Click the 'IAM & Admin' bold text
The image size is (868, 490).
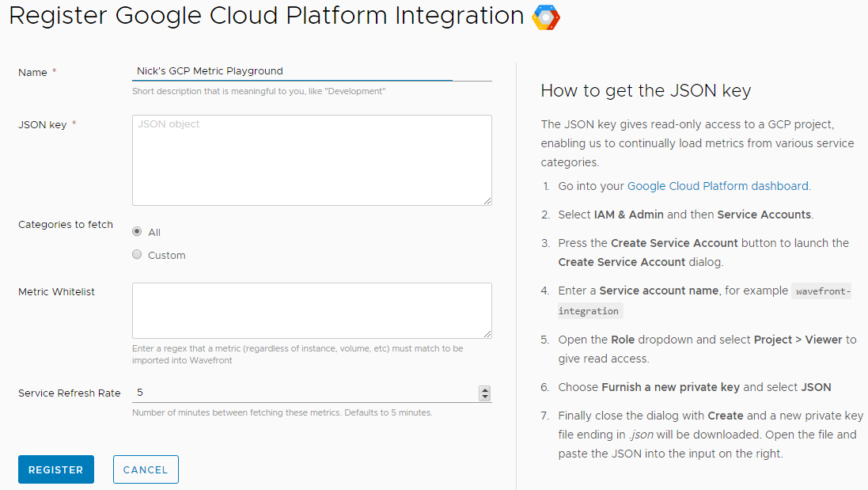tap(628, 215)
